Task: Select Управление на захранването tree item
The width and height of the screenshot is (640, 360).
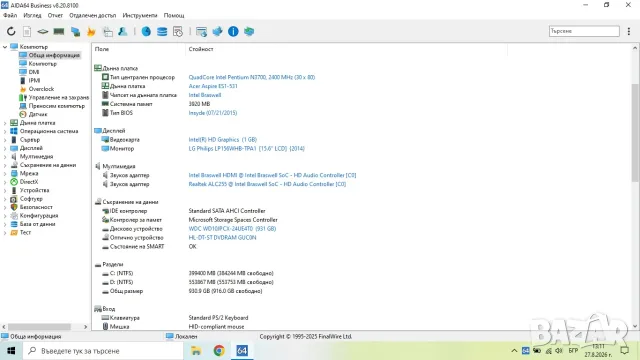Action: 59,98
